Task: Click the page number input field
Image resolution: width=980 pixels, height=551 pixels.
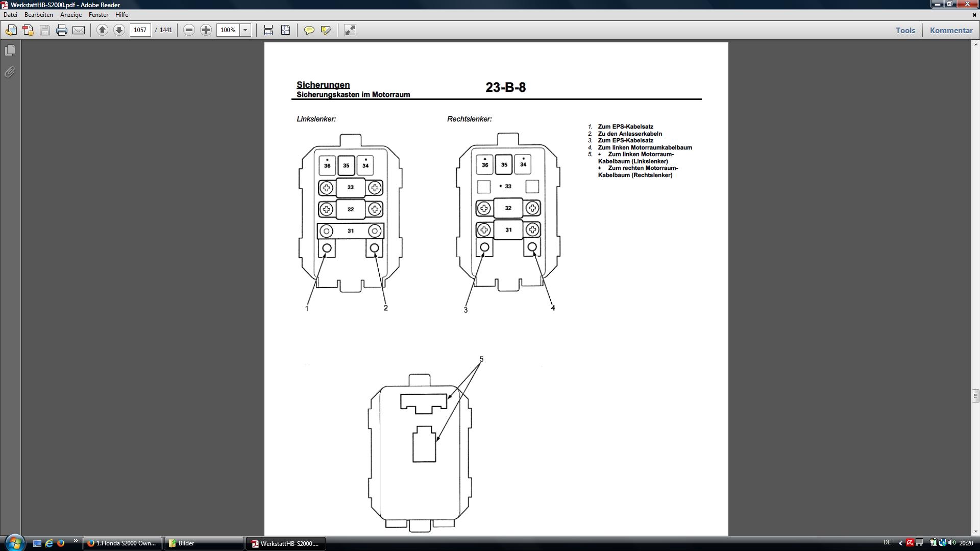Action: (x=140, y=31)
